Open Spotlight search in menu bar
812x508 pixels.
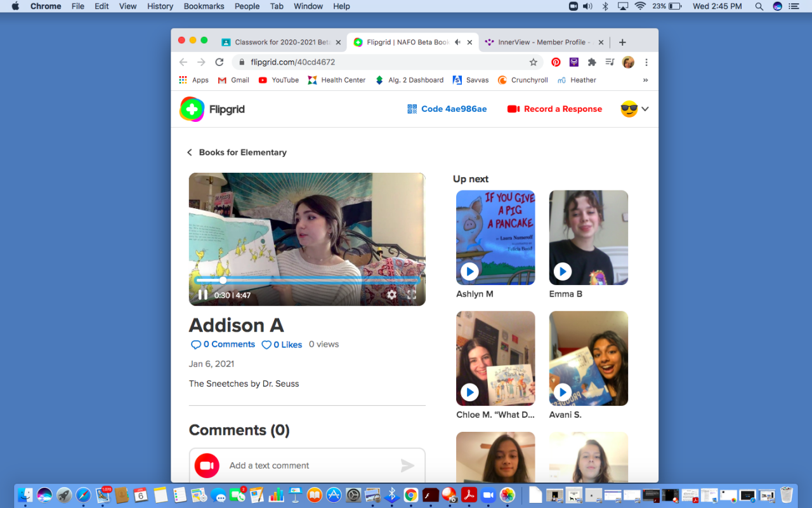pos(759,6)
